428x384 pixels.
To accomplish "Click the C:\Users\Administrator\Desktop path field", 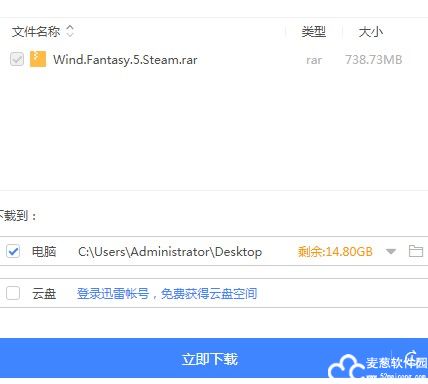I will [170, 252].
